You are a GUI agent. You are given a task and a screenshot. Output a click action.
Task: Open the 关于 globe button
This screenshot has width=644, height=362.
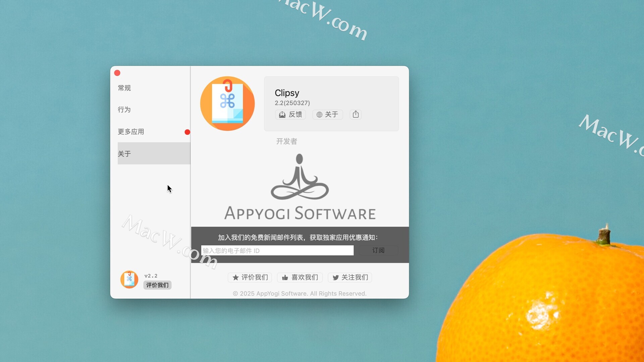(x=327, y=115)
